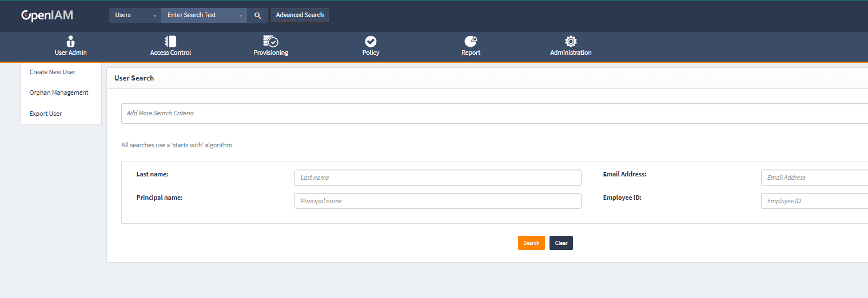Click the Advanced Search button
Screen dimensions: 868x298
[x=300, y=15]
